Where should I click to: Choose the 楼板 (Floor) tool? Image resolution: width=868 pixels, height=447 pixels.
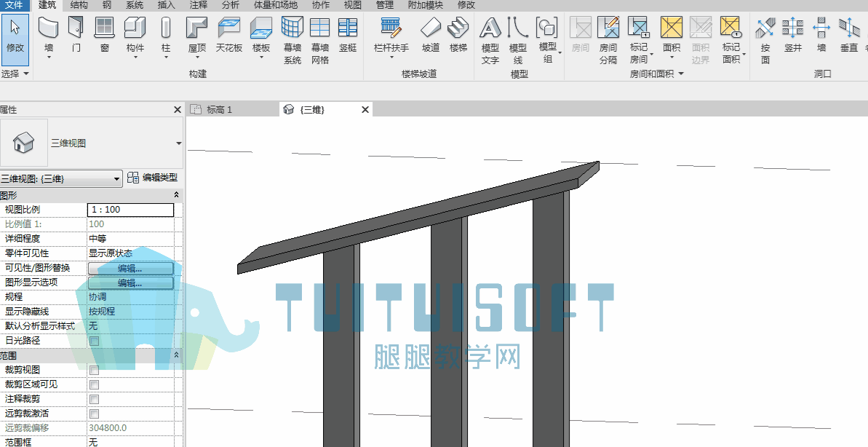tap(261, 36)
